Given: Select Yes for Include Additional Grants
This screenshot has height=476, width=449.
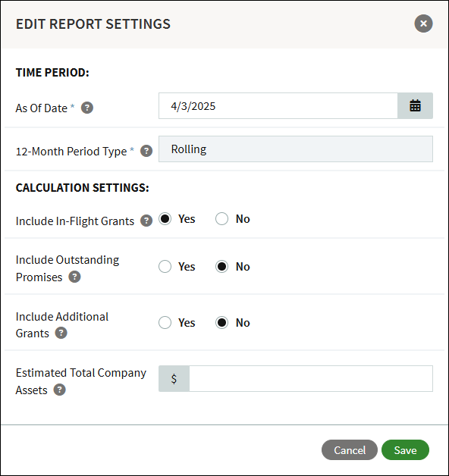Looking at the screenshot, I should (x=165, y=322).
